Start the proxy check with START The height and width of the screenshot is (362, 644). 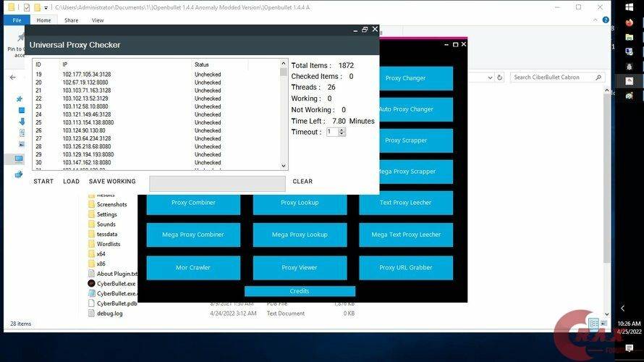(43, 181)
